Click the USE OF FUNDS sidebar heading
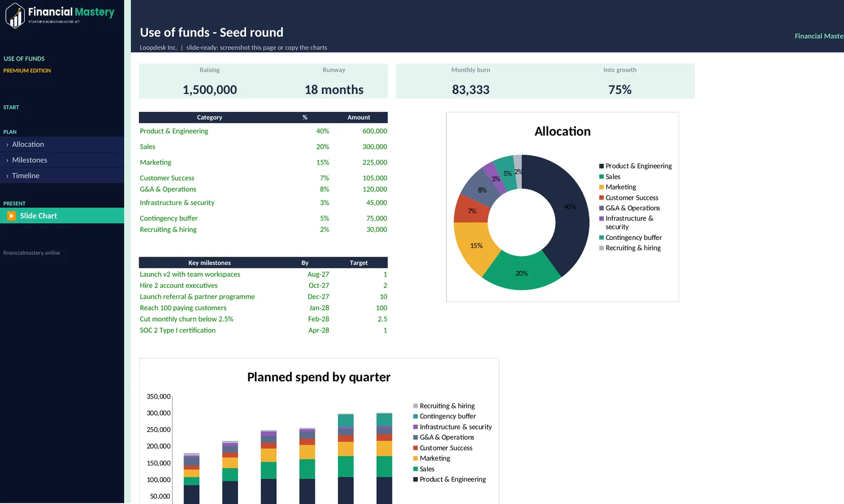The image size is (844, 504). tap(24, 59)
